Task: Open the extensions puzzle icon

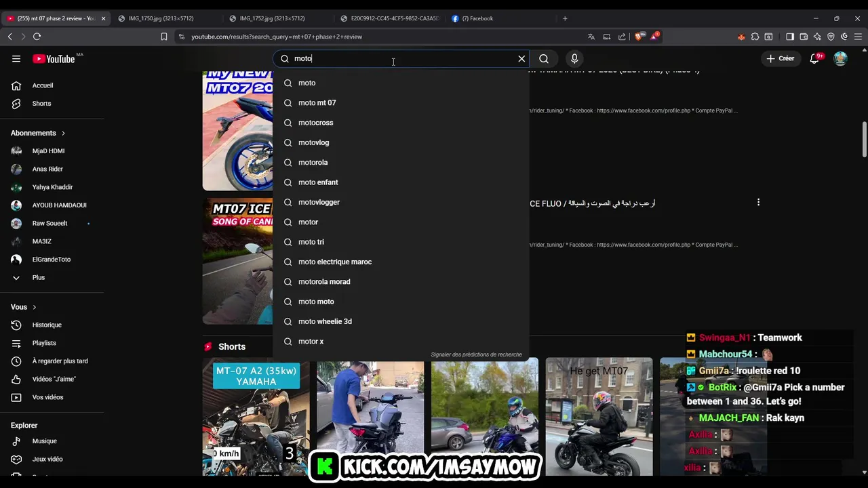Action: (755, 37)
